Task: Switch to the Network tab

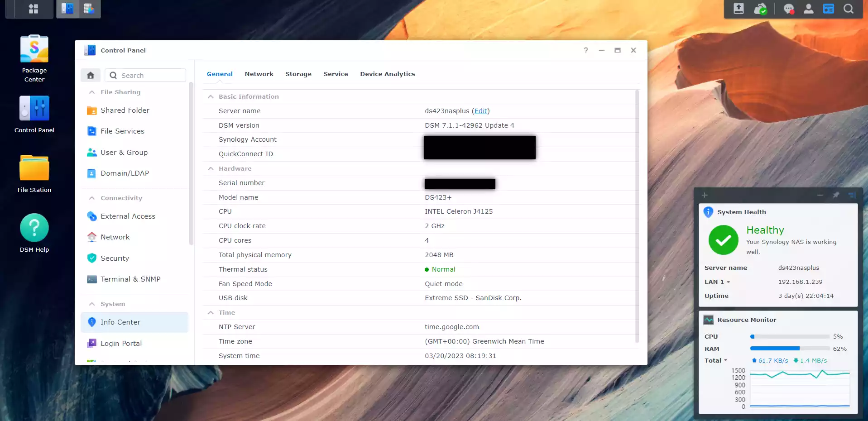Action: 259,74
